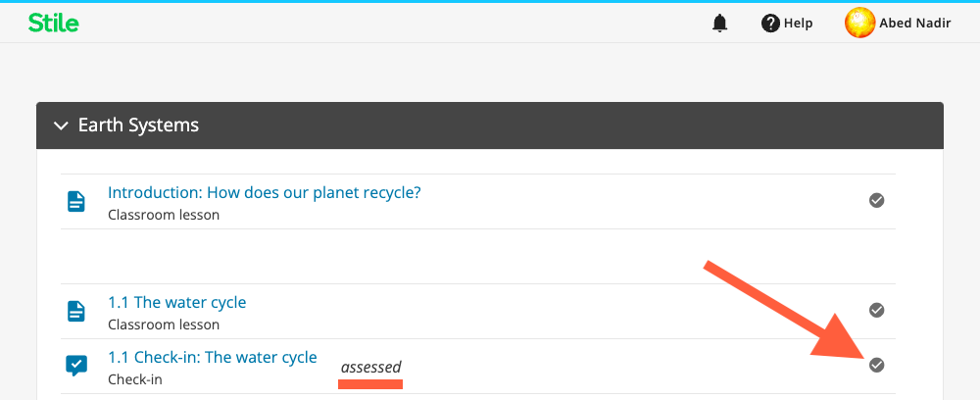Click the Introduction lesson document icon
Screen dimensions: 980x400
coord(76,201)
